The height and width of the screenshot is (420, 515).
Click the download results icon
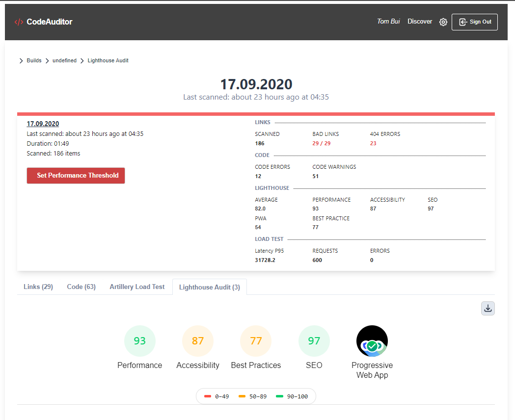tap(488, 308)
